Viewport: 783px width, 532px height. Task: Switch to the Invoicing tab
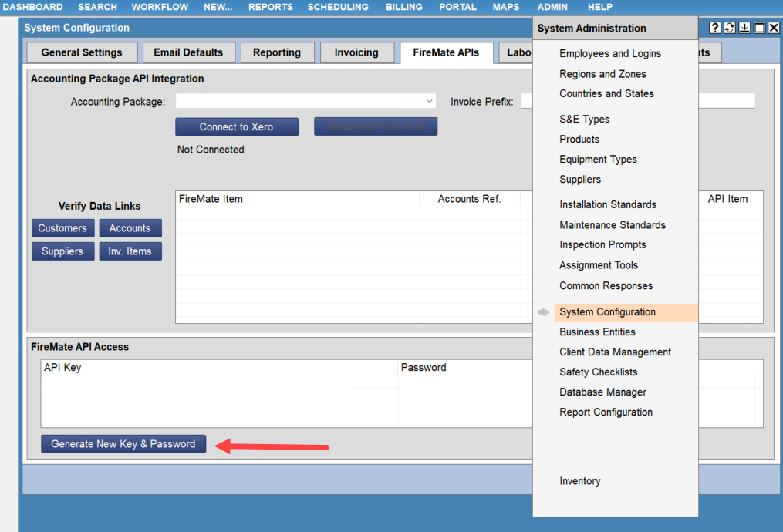(356, 52)
